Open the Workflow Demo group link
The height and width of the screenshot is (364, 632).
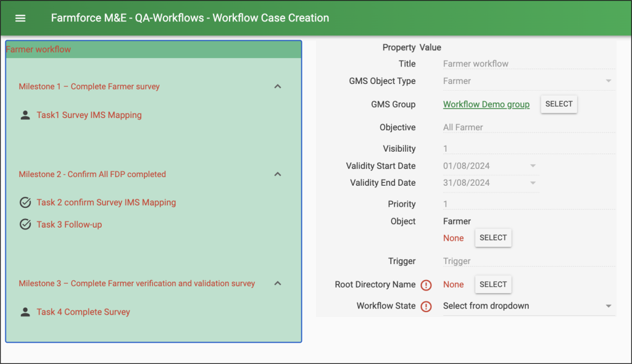(486, 104)
